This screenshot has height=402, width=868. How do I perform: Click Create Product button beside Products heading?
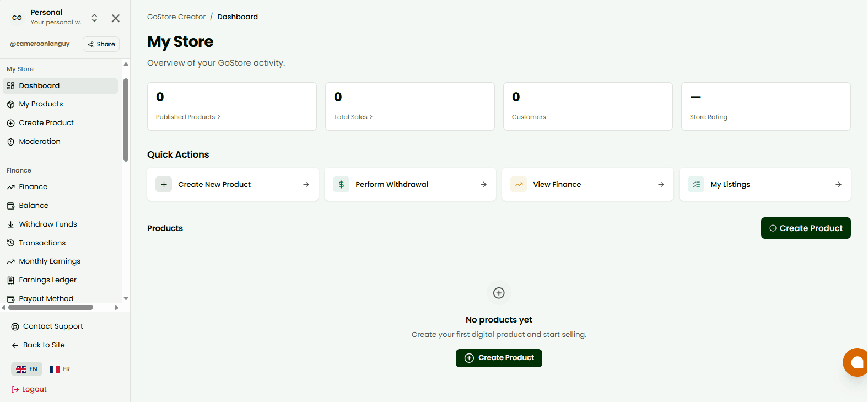pyautogui.click(x=806, y=228)
